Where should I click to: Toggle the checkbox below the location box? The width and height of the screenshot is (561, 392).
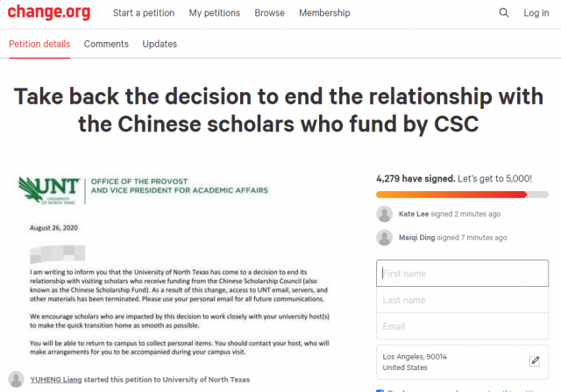[x=380, y=390]
